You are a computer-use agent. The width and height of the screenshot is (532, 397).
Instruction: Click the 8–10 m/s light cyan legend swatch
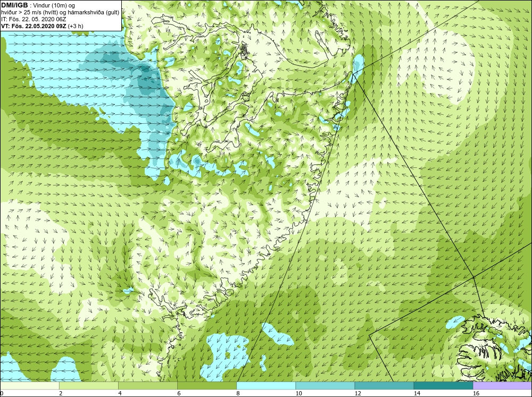(266, 385)
